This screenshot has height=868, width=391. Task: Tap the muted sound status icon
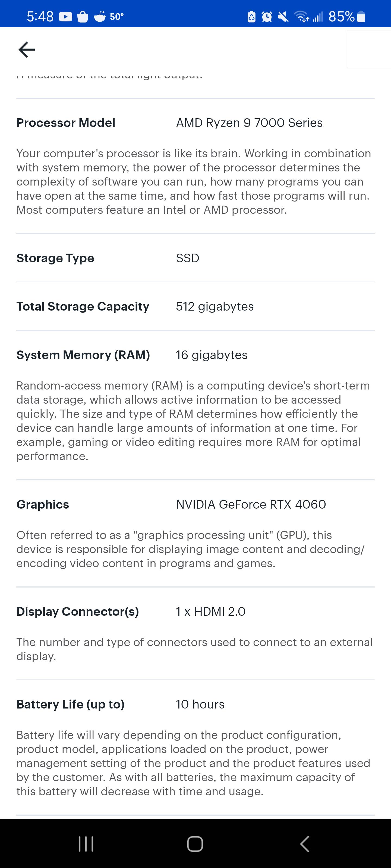[x=283, y=17]
